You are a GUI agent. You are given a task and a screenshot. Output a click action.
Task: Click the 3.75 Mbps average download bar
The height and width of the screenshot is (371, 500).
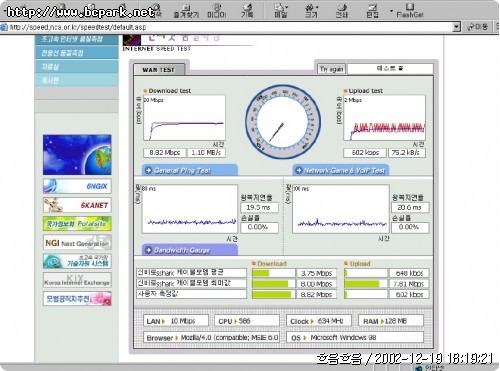pyautogui.click(x=273, y=273)
